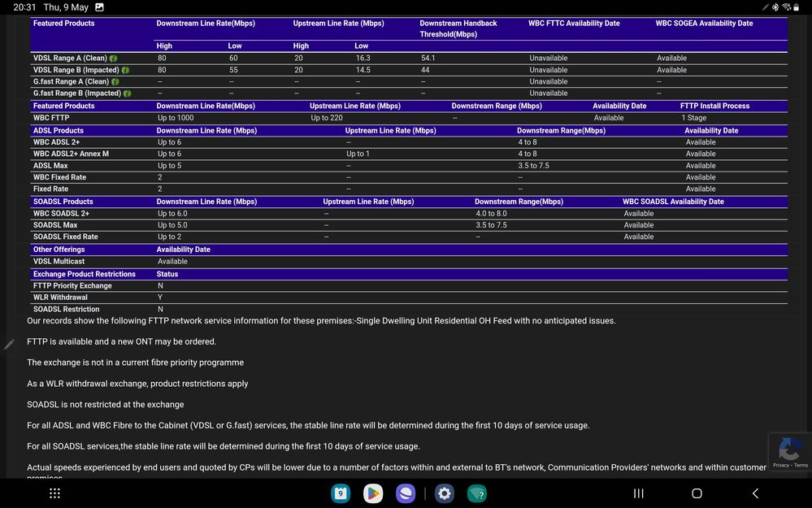Open the app drawer grid

[54, 493]
